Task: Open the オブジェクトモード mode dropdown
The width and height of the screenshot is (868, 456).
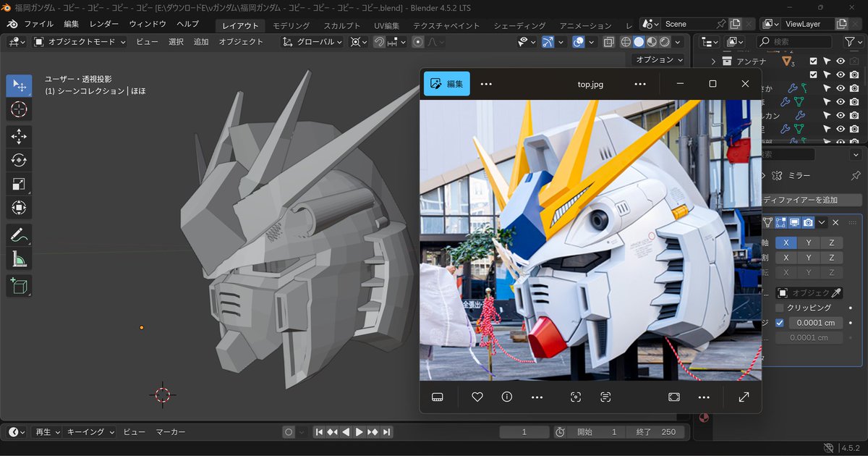Action: tap(80, 42)
